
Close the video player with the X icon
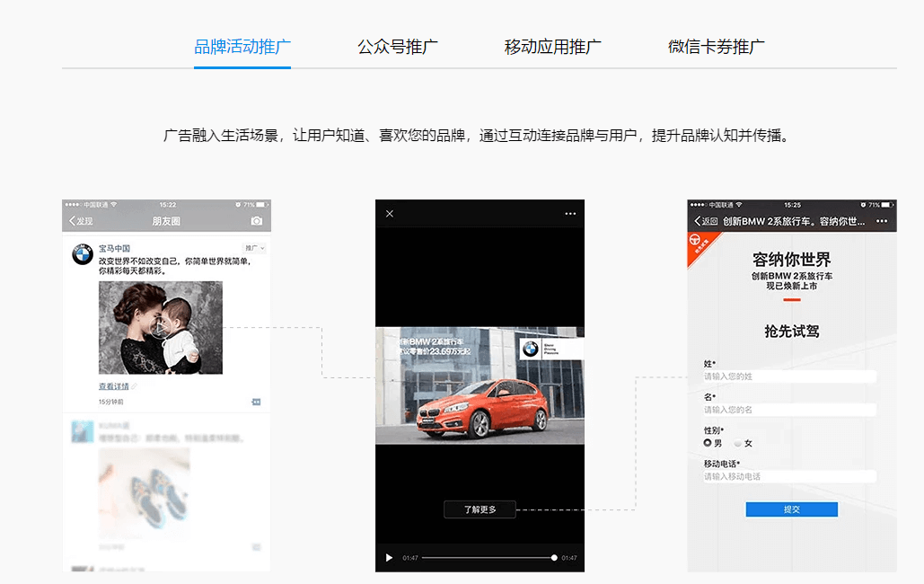tap(390, 214)
